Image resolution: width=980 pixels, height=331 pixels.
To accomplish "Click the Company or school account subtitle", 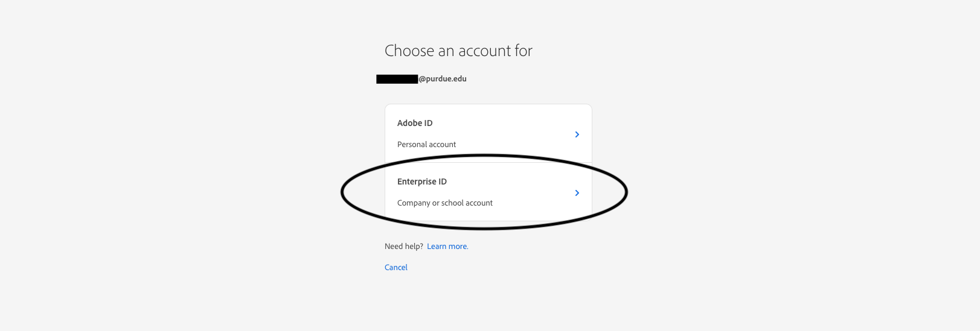I will [x=444, y=203].
